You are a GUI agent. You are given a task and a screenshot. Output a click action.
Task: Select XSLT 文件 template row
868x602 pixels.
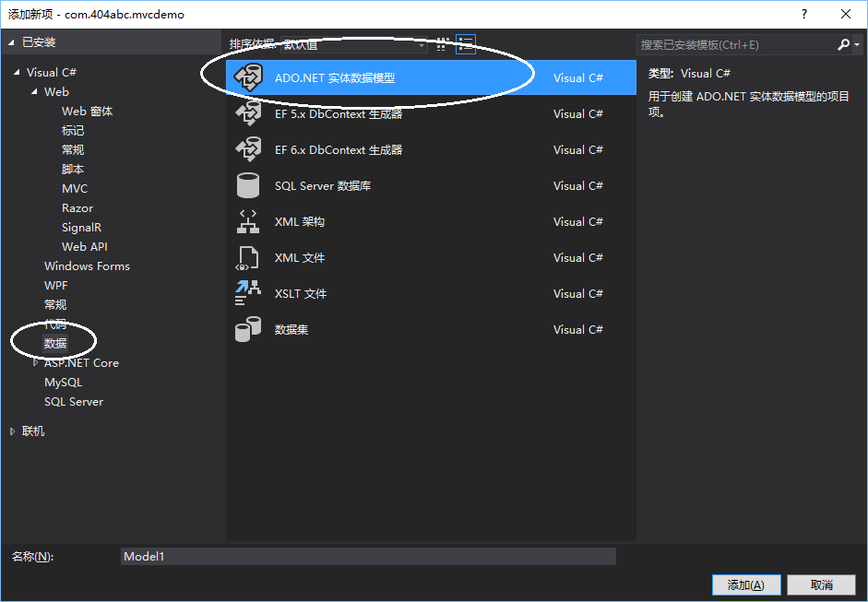tap(431, 293)
